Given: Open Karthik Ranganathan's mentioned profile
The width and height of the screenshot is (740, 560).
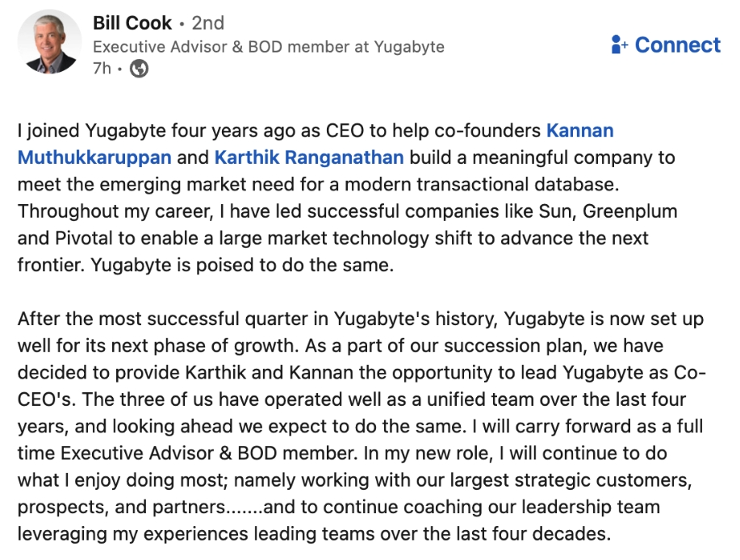Looking at the screenshot, I should click(309, 157).
